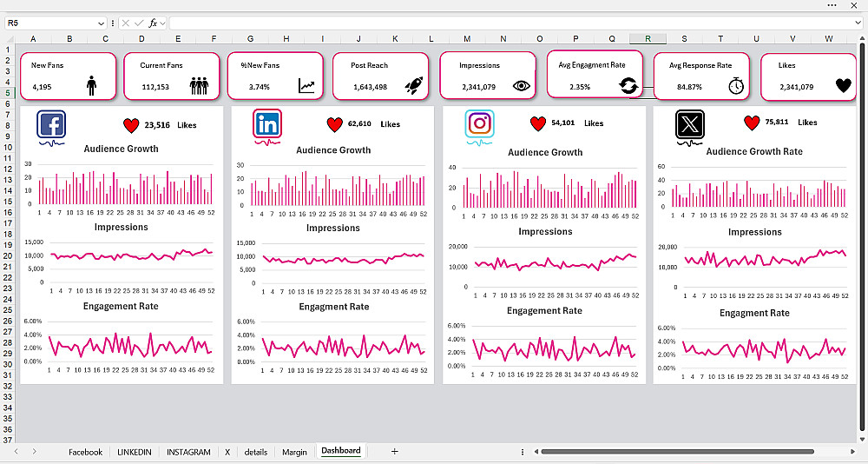
Task: Click red heart beside 54,101 Likes
Action: point(538,123)
